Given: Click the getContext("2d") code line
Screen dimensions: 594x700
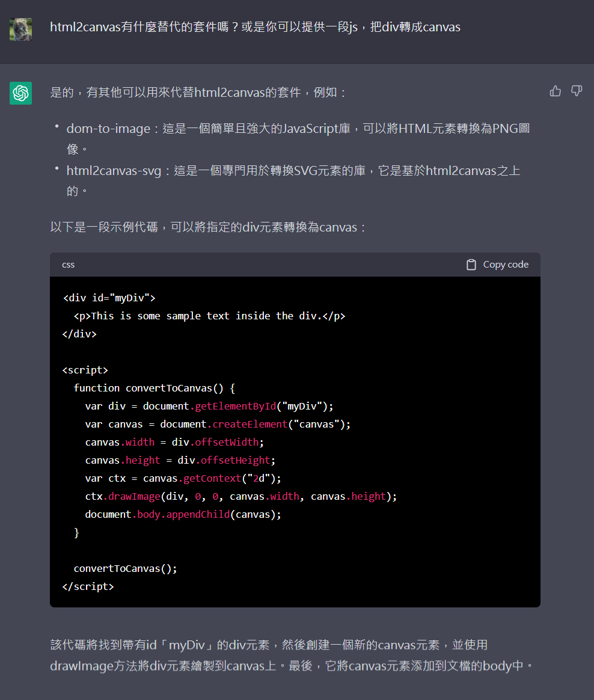Looking at the screenshot, I should click(x=183, y=479).
